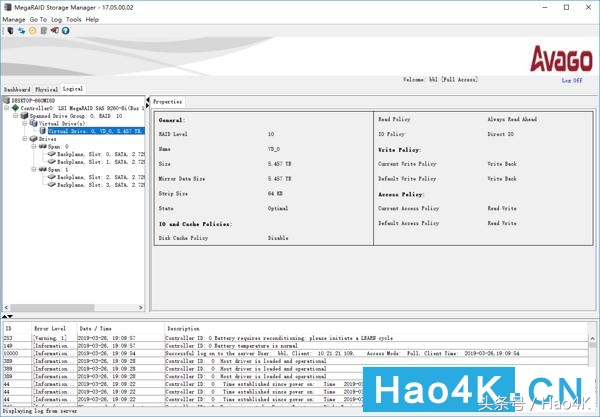
Task: Click the Disk Cache Policy Disable value
Action: click(x=278, y=238)
